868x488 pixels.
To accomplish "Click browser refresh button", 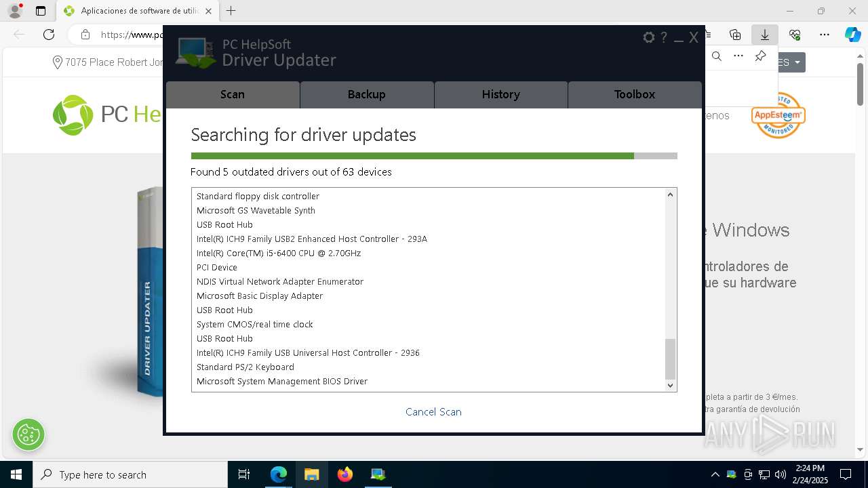I will tap(49, 35).
